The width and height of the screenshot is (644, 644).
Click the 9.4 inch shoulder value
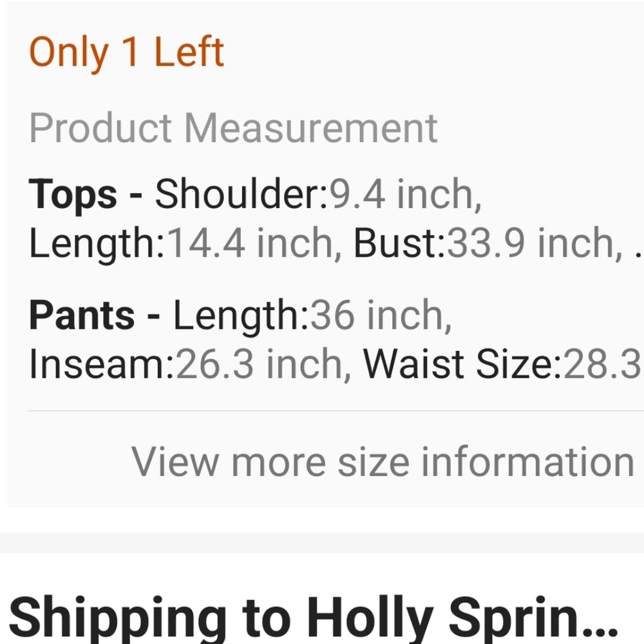[x=406, y=194]
